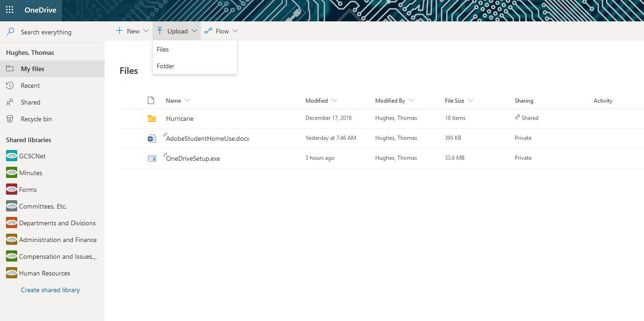Image resolution: width=644 pixels, height=321 pixels.
Task: Click the Word icon for AdobeStudentHomeUse.docx
Action: (152, 138)
